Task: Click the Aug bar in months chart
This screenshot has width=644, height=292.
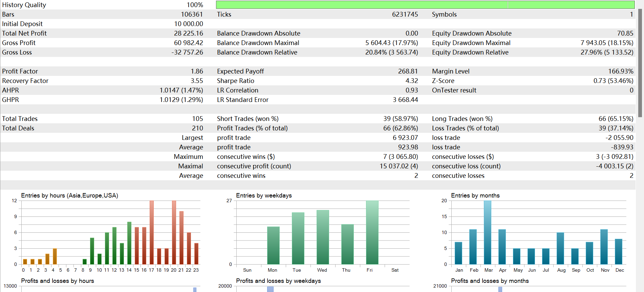Action: click(x=560, y=248)
